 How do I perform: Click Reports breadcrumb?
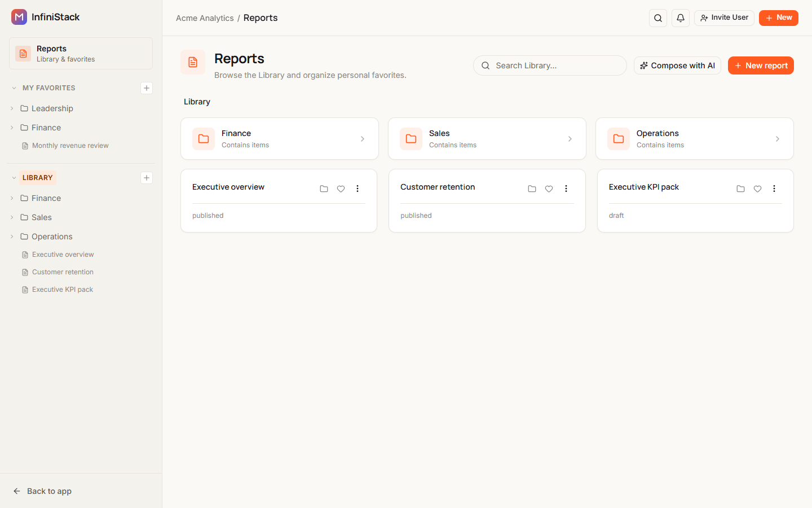point(261,18)
